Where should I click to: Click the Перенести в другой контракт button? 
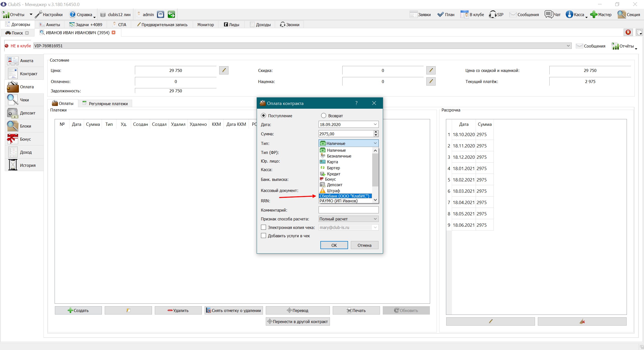click(298, 322)
